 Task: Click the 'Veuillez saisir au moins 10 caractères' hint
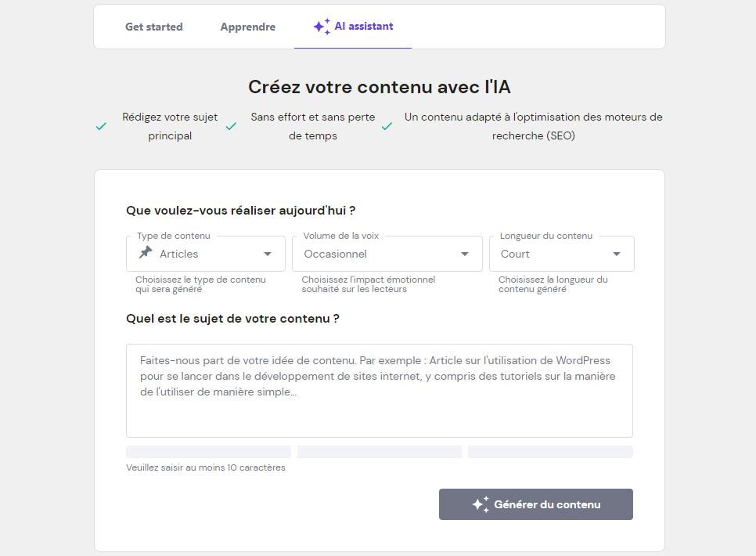tap(206, 467)
